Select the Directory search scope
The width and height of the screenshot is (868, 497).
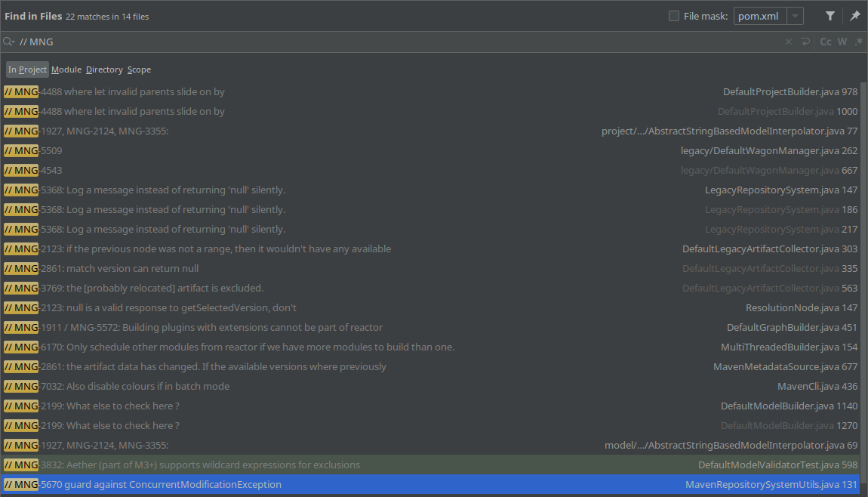pyautogui.click(x=104, y=69)
